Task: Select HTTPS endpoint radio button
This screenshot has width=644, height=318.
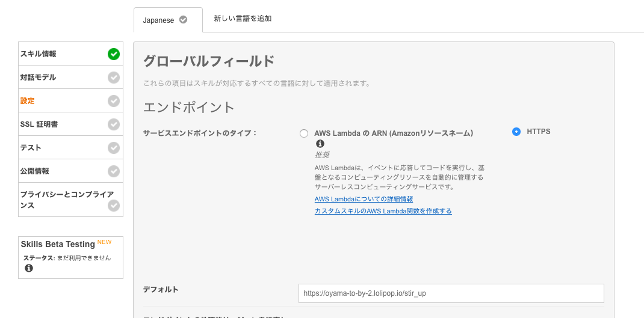Action: (x=516, y=132)
